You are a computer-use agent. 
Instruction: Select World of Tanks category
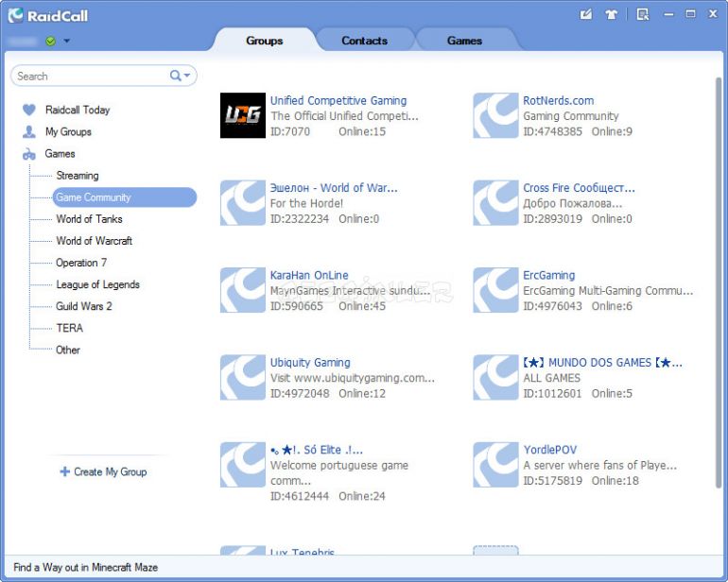pos(89,219)
